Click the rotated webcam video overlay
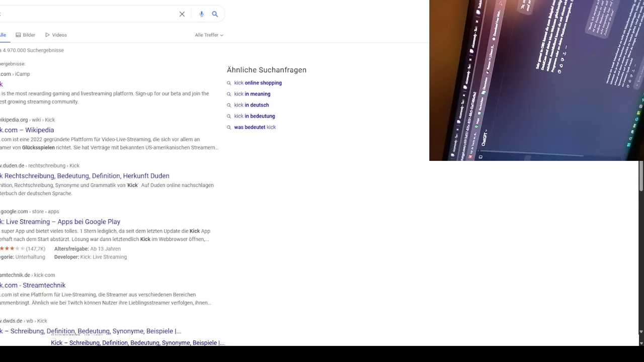The image size is (644, 362). pyautogui.click(x=536, y=80)
